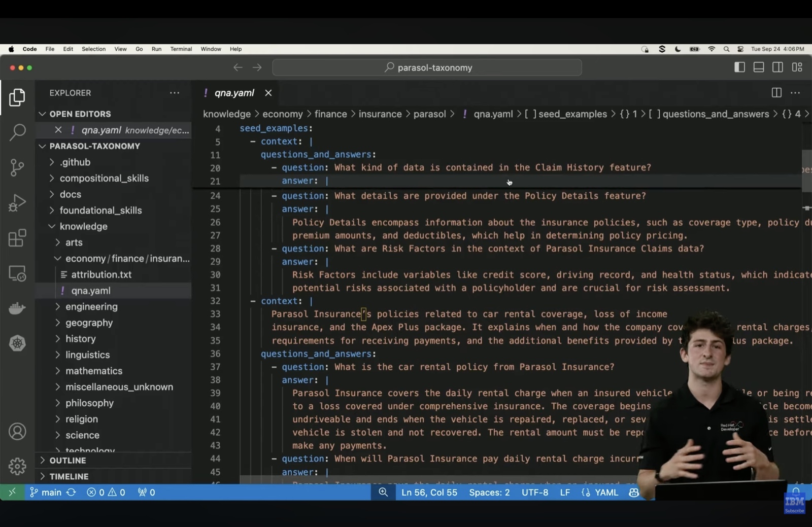The height and width of the screenshot is (527, 812).
Task: Toggle the secondary side bar layout button
Action: click(777, 67)
